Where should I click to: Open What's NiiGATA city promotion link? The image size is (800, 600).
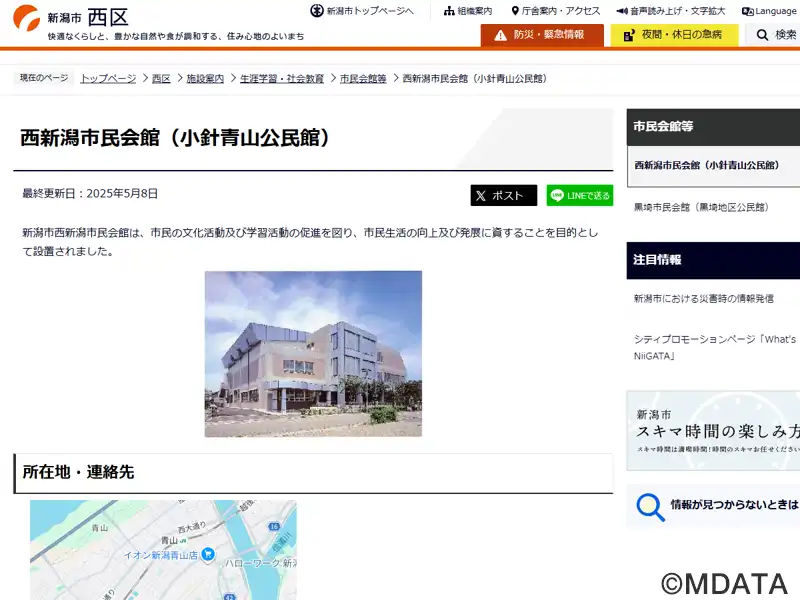pyautogui.click(x=715, y=347)
